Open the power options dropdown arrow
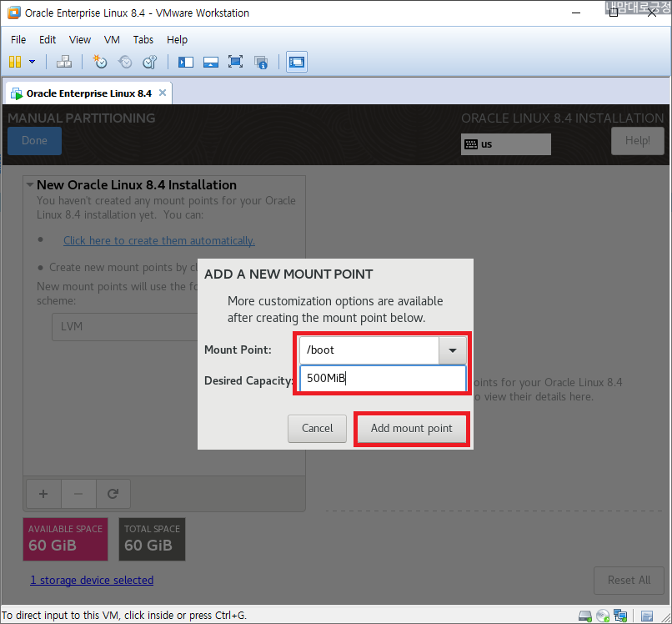Viewport: 672px width, 624px height. click(x=33, y=62)
